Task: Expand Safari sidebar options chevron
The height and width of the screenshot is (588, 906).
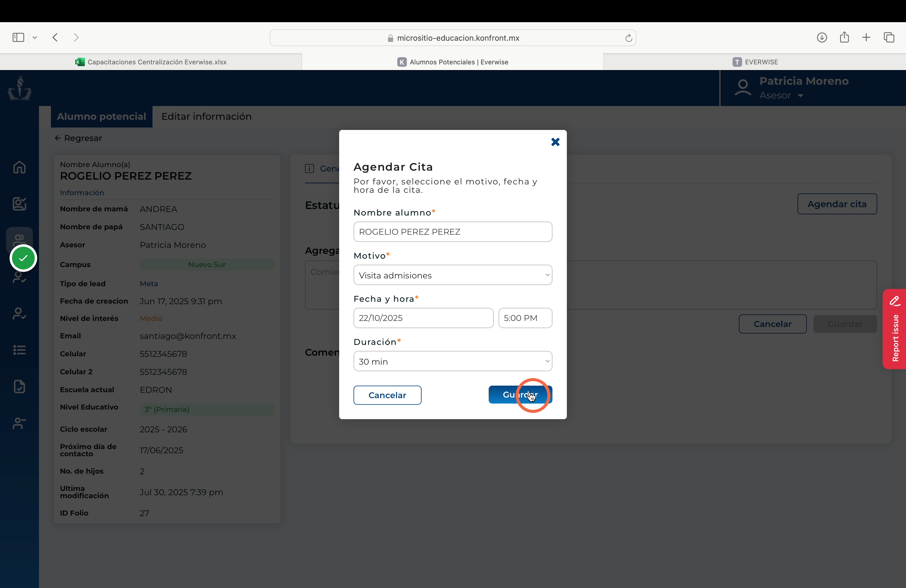Action: coord(35,38)
